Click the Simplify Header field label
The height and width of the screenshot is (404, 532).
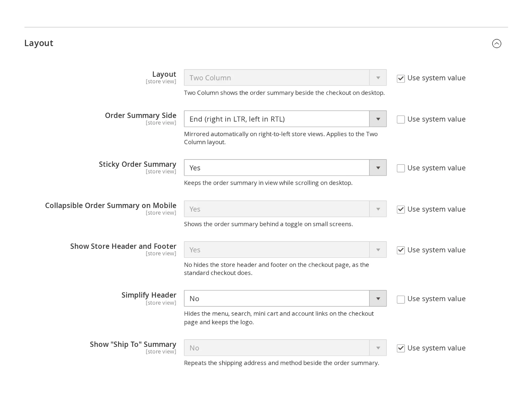pos(149,295)
